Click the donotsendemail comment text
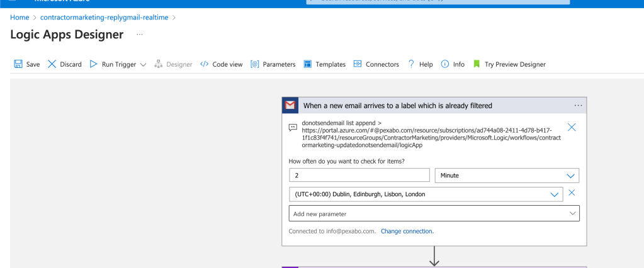644x268 pixels. click(431, 134)
